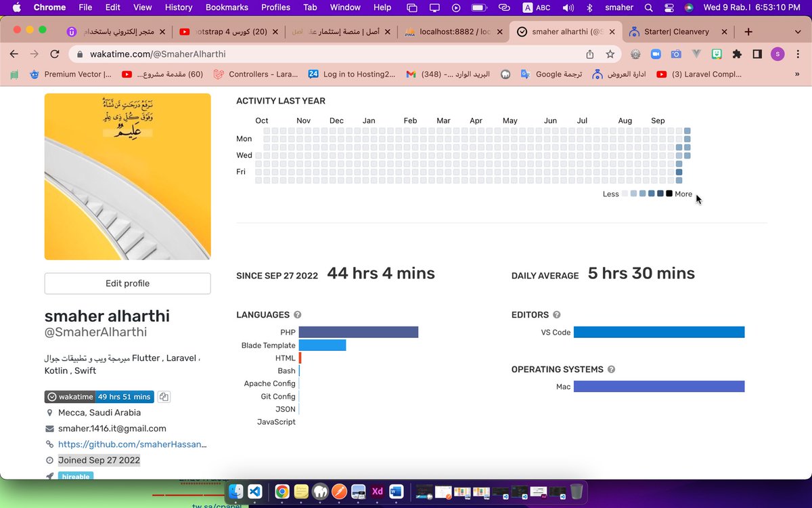This screenshot has height=508, width=812.
Task: Open the Controllers - Lara... bookmark
Action: pos(254,75)
